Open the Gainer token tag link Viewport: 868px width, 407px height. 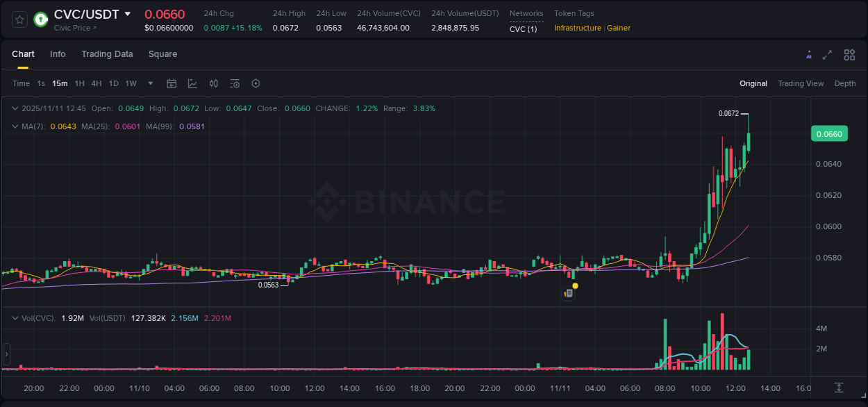(x=618, y=28)
